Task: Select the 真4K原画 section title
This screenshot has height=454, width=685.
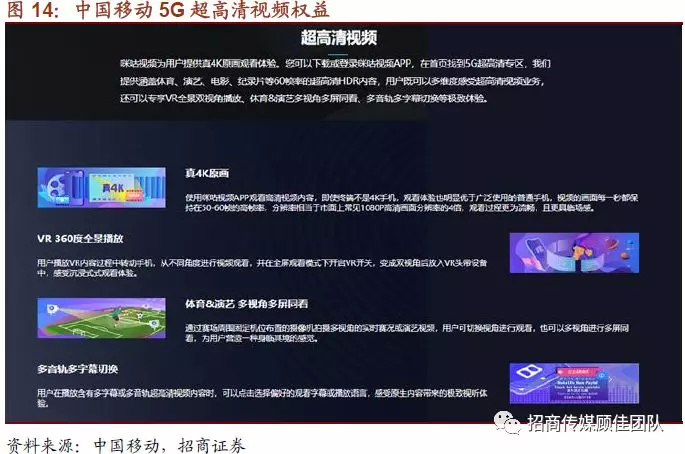Action: (x=207, y=173)
